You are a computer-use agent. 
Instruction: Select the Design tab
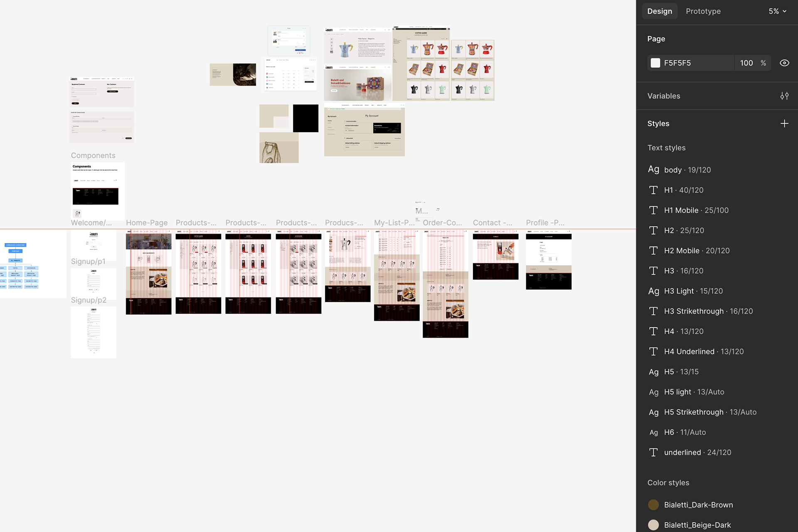pyautogui.click(x=659, y=11)
